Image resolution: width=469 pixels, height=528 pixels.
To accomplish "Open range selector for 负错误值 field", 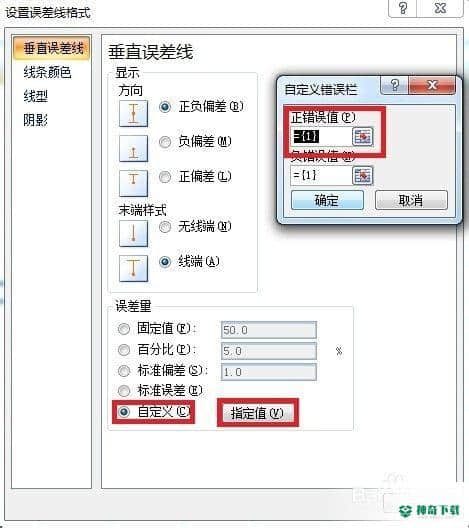I will [x=363, y=175].
